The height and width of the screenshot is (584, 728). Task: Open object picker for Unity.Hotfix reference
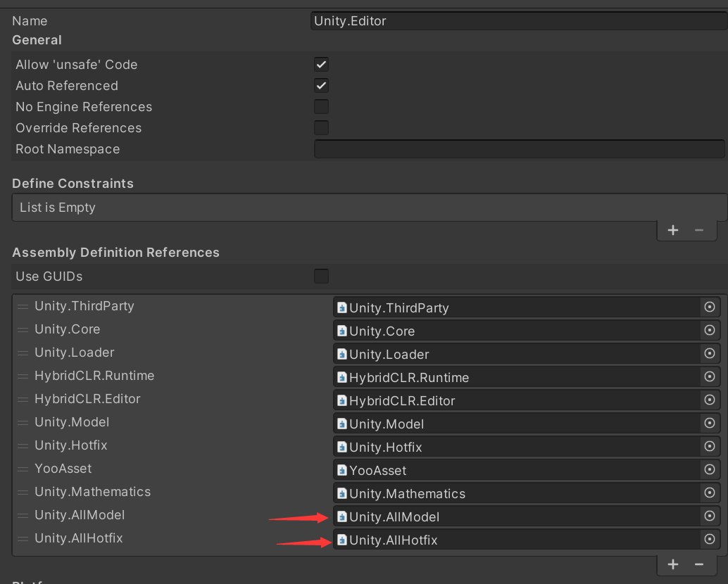tap(710, 446)
